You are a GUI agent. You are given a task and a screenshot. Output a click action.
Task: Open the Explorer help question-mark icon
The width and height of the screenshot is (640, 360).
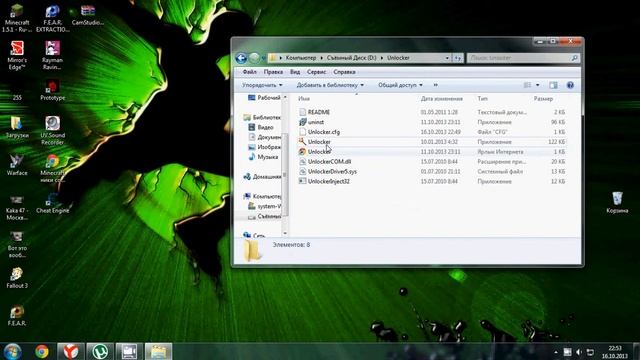pos(570,85)
